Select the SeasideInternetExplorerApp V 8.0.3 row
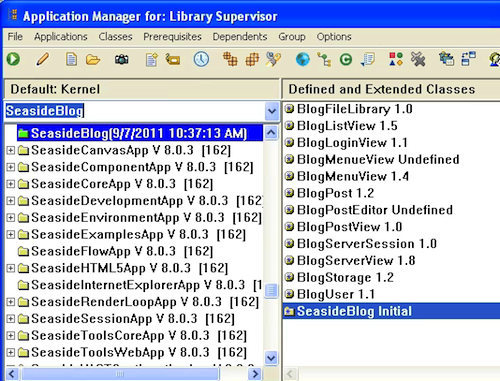 coord(140,285)
